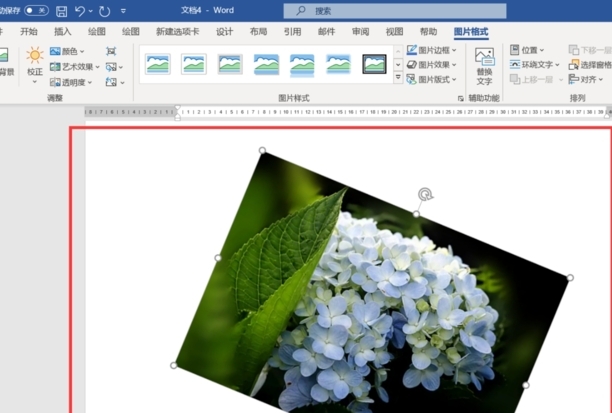Click the Compress Pictures icon
Viewport: 612px width, 413px height.
(x=111, y=51)
